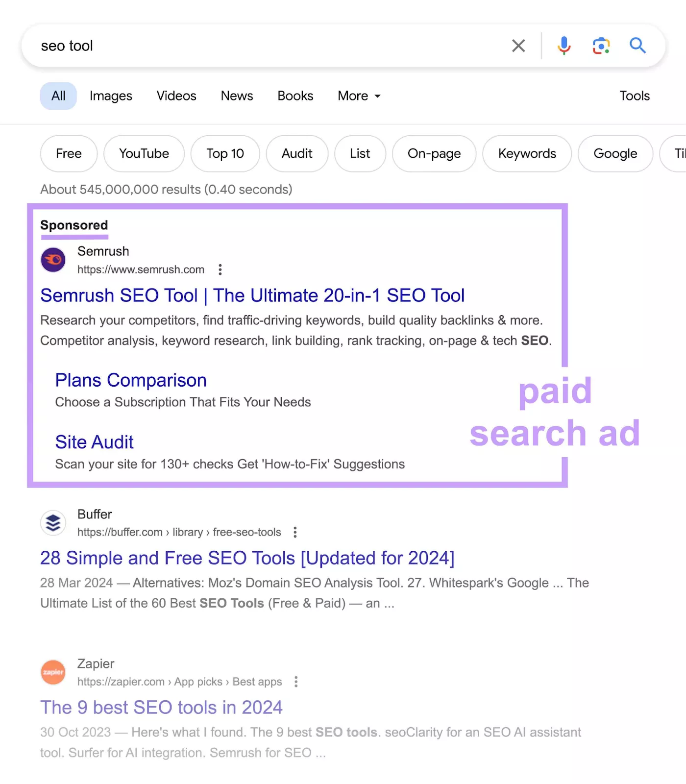Click the blue magnifier search icon

[637, 46]
